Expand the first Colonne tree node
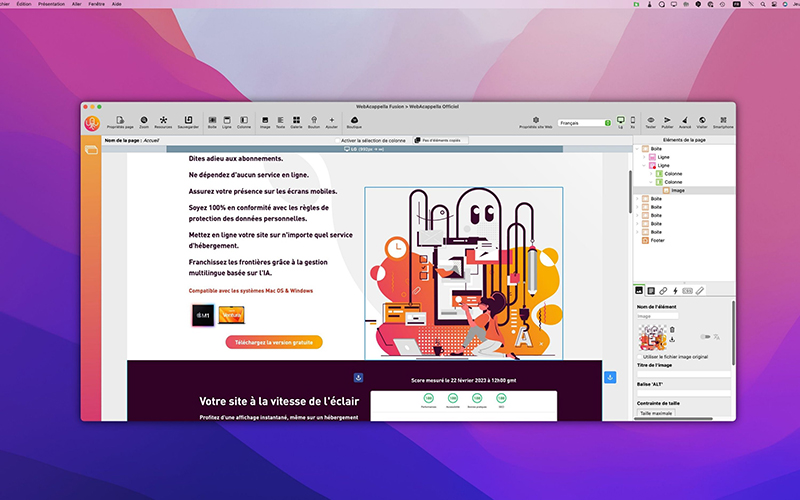The height and width of the screenshot is (500, 800). tap(651, 174)
